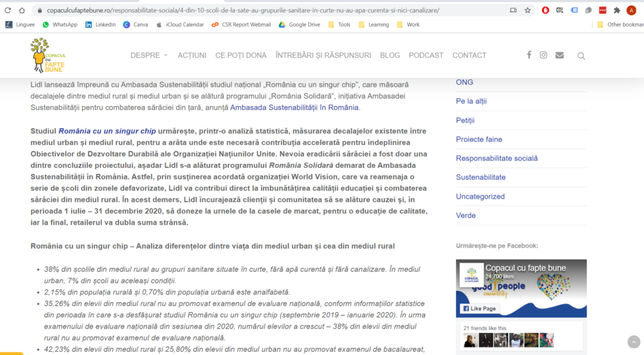This screenshot has width=644, height=355.
Task: Open the PODCAST menu item
Action: coord(426,55)
